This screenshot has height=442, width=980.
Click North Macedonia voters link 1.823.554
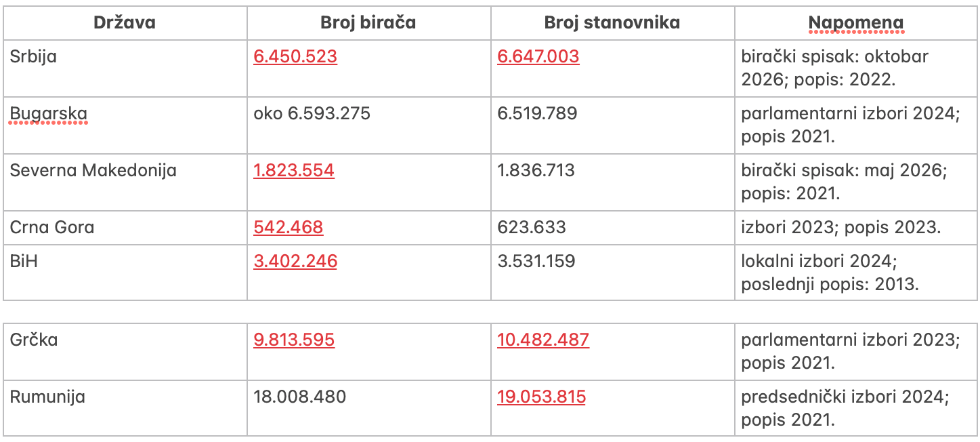pos(294,170)
